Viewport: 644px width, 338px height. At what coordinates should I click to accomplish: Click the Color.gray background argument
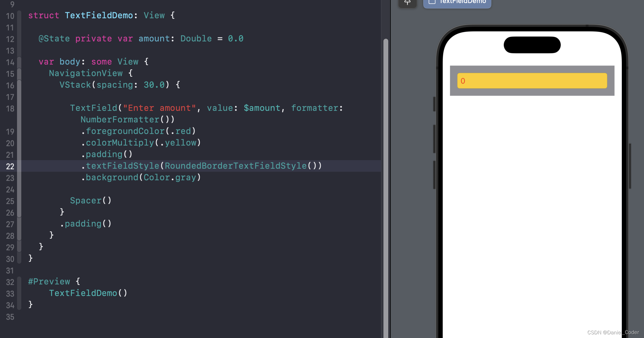(170, 177)
